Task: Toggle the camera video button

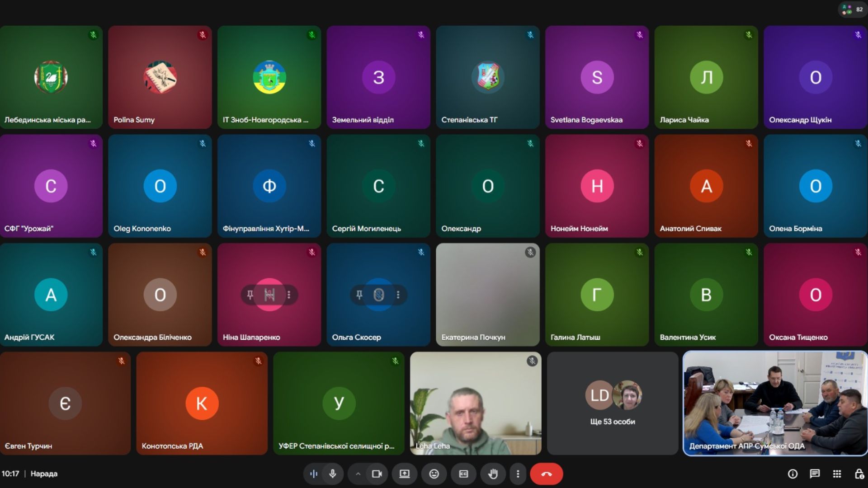Action: tap(377, 474)
